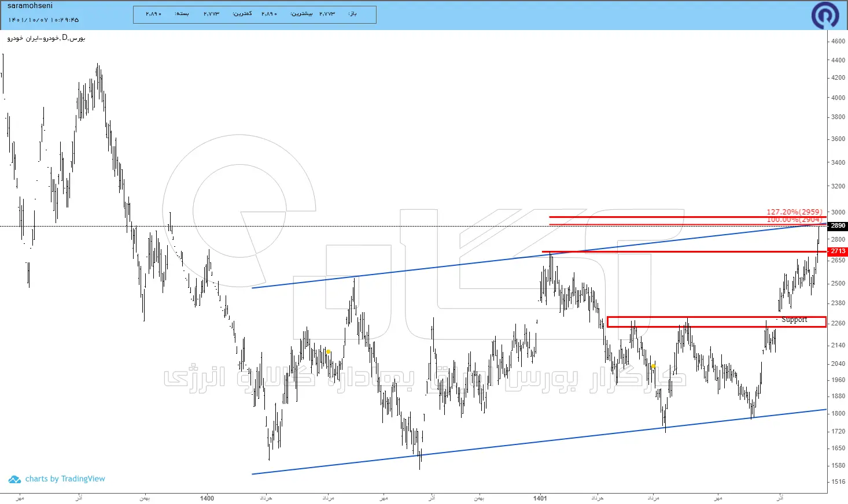Select the upper blue channel trendline
This screenshot has height=504, width=848.
point(538,256)
